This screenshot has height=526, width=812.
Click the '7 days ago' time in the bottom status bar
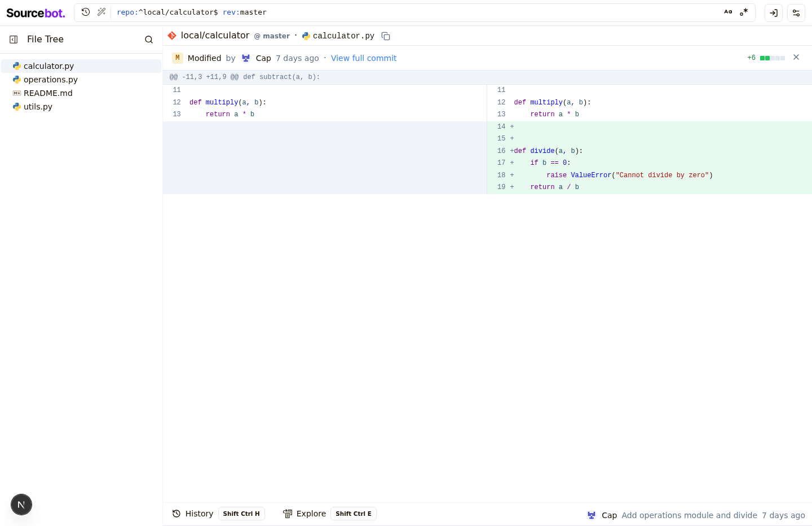783,515
